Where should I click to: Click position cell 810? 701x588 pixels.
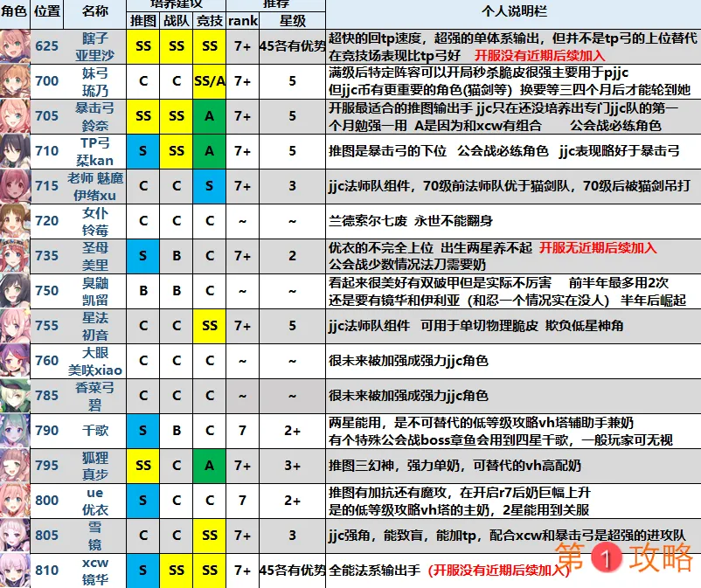[x=47, y=571]
